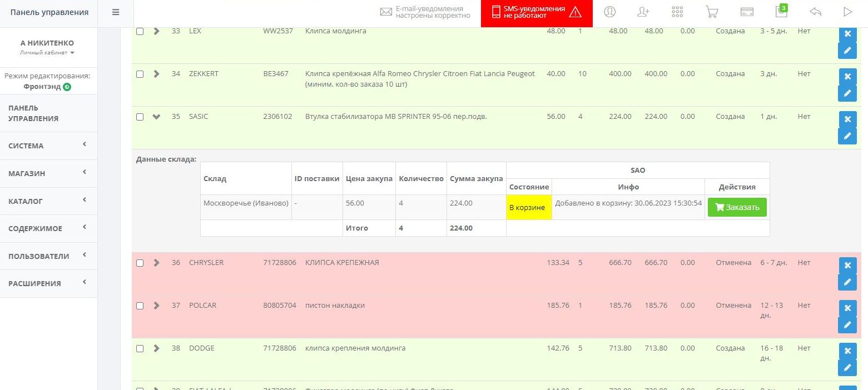This screenshot has width=868, height=390.
Task: Check the checkbox for row 36 CHRYSLER
Action: [x=140, y=263]
